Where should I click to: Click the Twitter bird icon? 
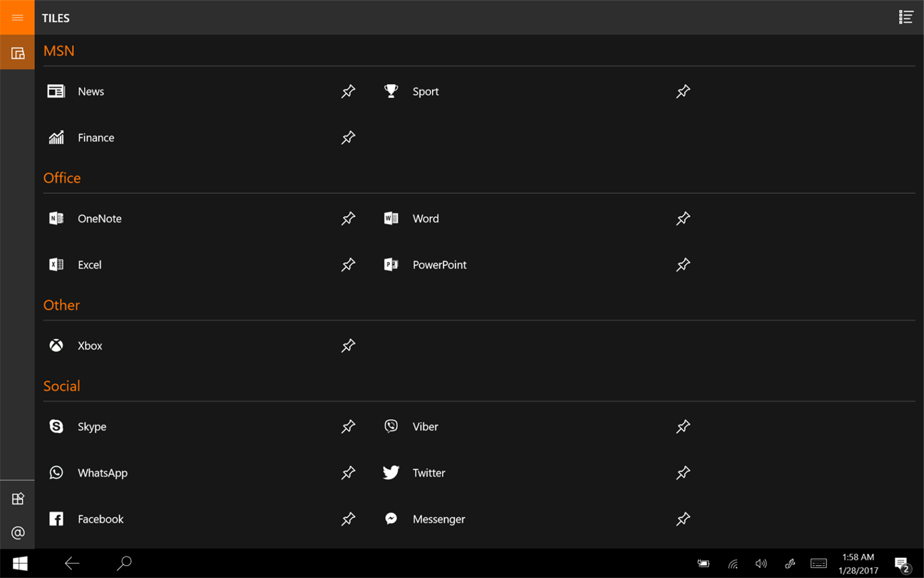tap(391, 472)
